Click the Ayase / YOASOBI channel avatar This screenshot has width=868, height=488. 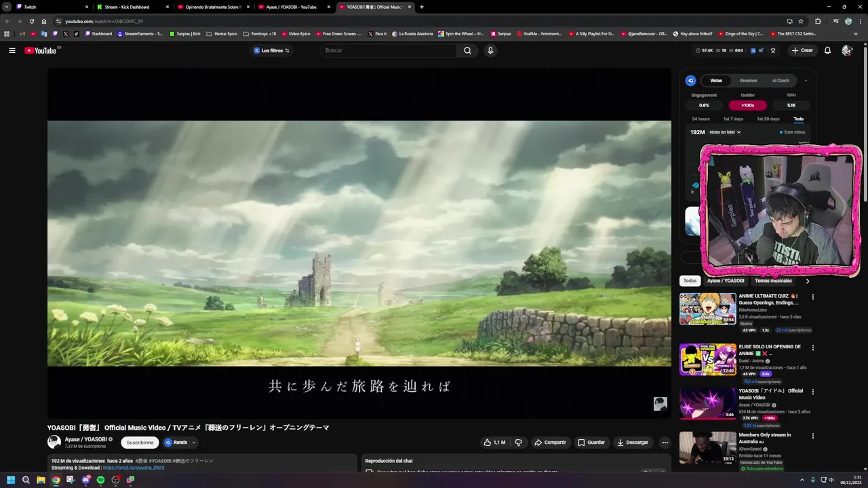pos(54,443)
